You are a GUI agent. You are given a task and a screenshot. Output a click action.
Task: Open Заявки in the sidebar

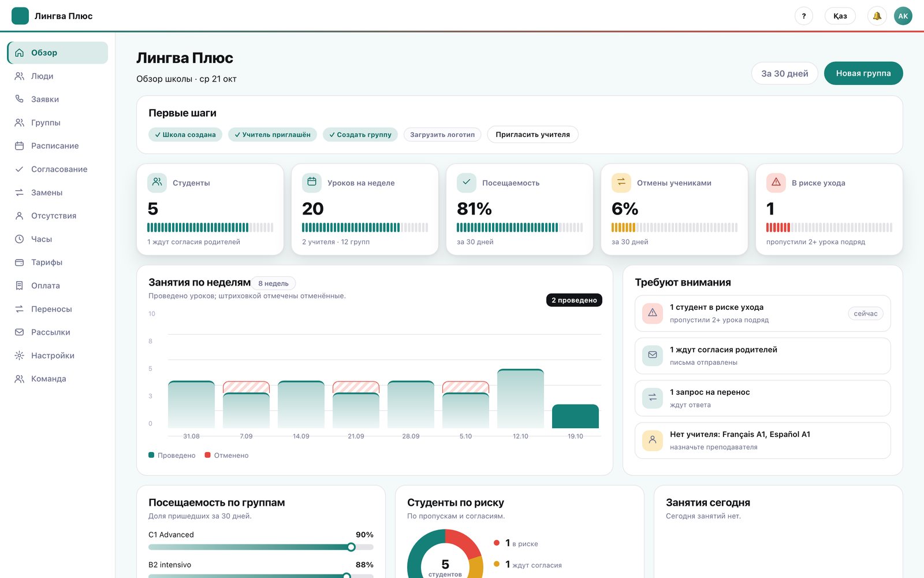[x=58, y=99]
